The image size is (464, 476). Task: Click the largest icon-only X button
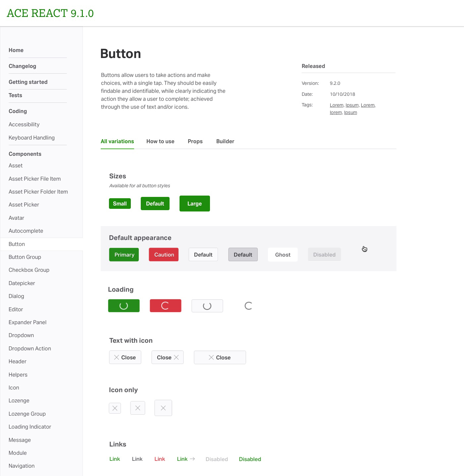(x=163, y=408)
